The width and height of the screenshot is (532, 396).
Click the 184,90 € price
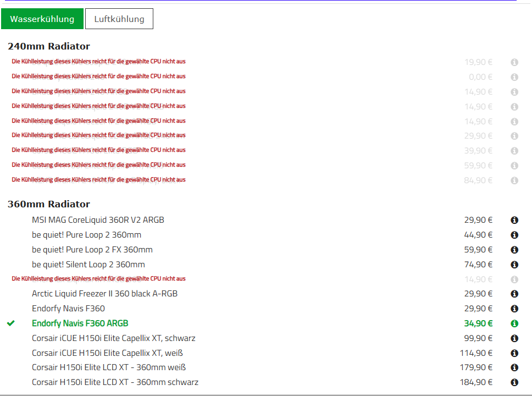[476, 382]
